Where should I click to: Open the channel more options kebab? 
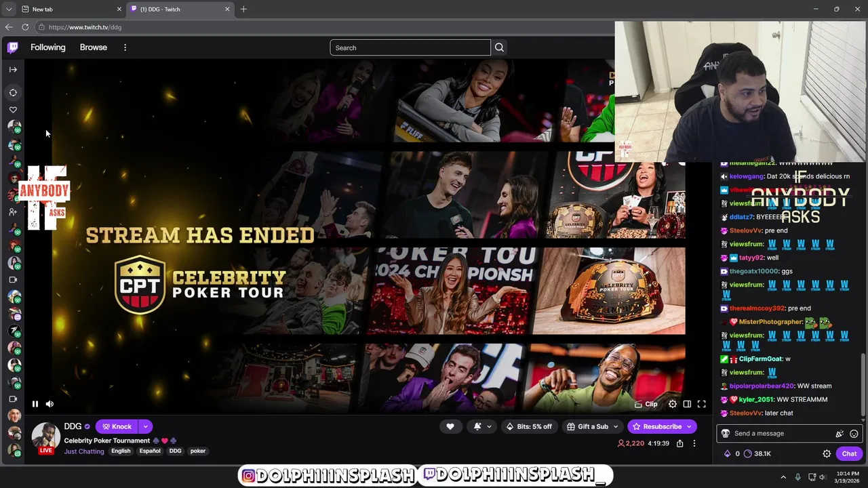click(694, 443)
